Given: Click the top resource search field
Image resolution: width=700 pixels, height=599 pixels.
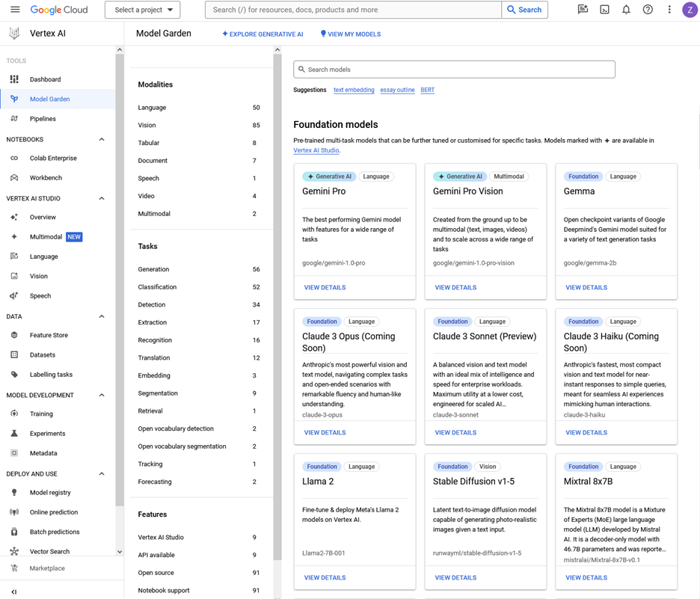Looking at the screenshot, I should coord(353,10).
